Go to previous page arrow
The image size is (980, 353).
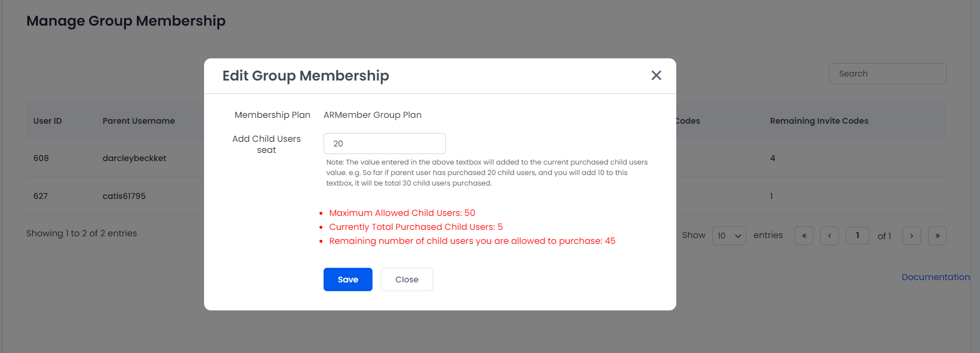830,236
